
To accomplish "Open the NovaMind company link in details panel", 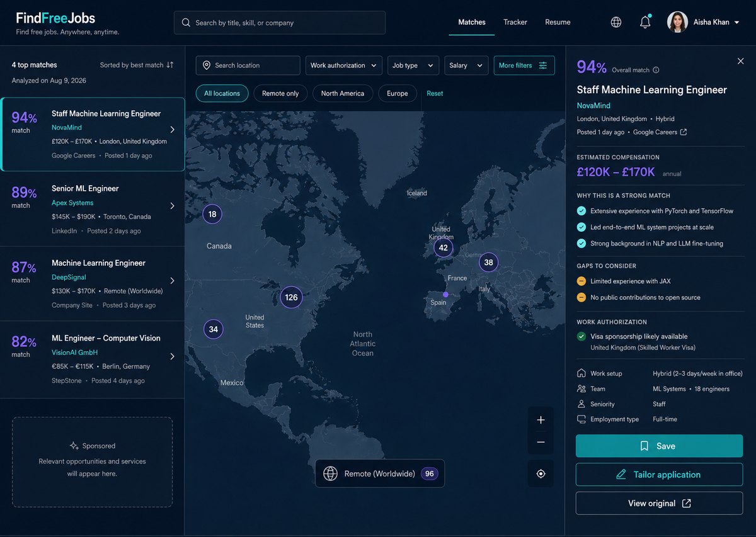I will (593, 106).
